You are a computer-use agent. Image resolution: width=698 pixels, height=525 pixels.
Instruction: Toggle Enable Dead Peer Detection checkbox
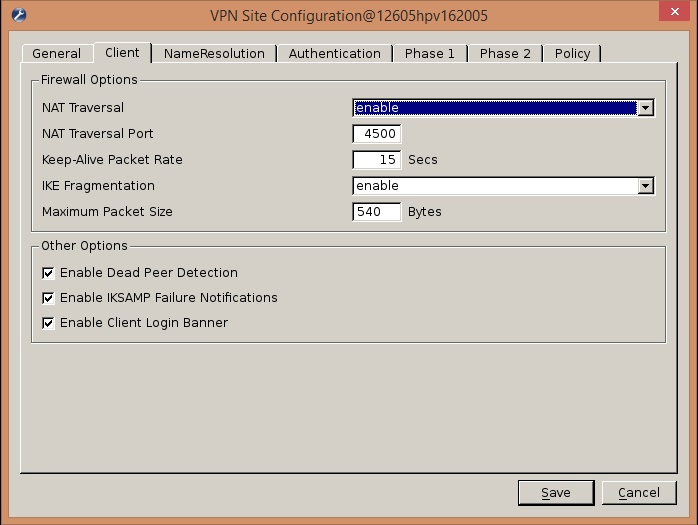tap(48, 272)
